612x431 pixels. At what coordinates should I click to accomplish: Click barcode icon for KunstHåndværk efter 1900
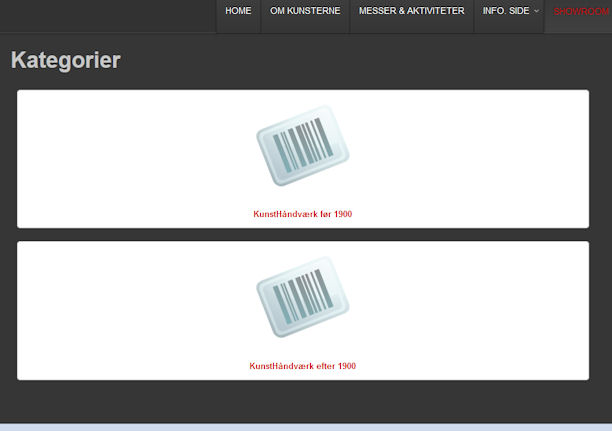tap(302, 297)
